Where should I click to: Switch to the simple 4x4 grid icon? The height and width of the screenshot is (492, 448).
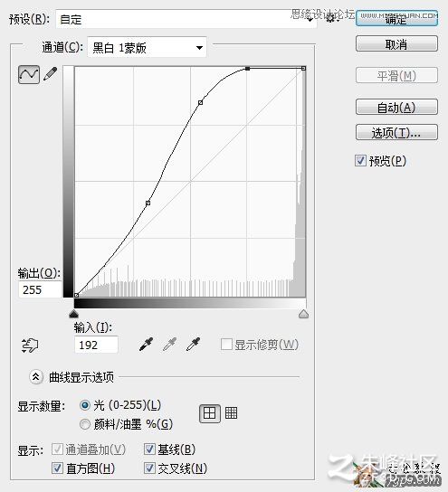click(x=210, y=413)
